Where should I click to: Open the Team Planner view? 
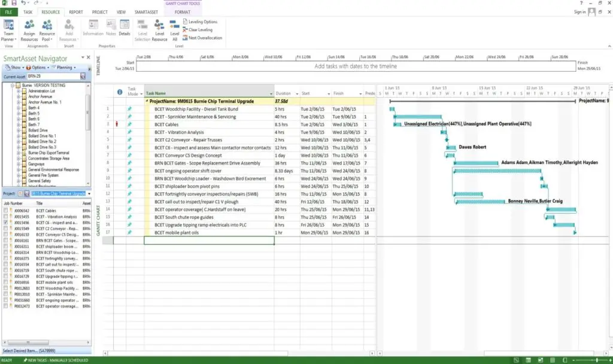(x=8, y=30)
